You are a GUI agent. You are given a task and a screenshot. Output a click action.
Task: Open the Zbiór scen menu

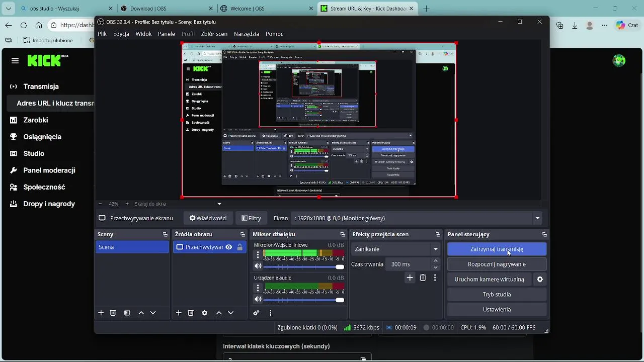coord(214,34)
